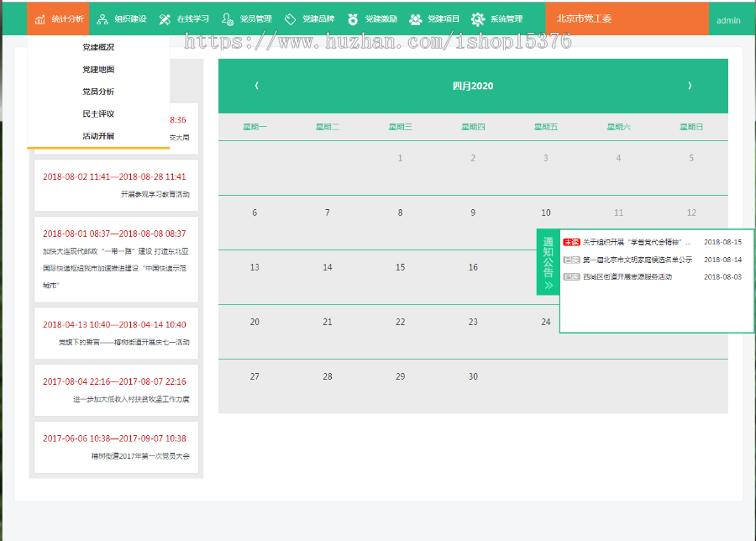
Task: Select 党员分析 from dropdown
Action: click(x=98, y=92)
